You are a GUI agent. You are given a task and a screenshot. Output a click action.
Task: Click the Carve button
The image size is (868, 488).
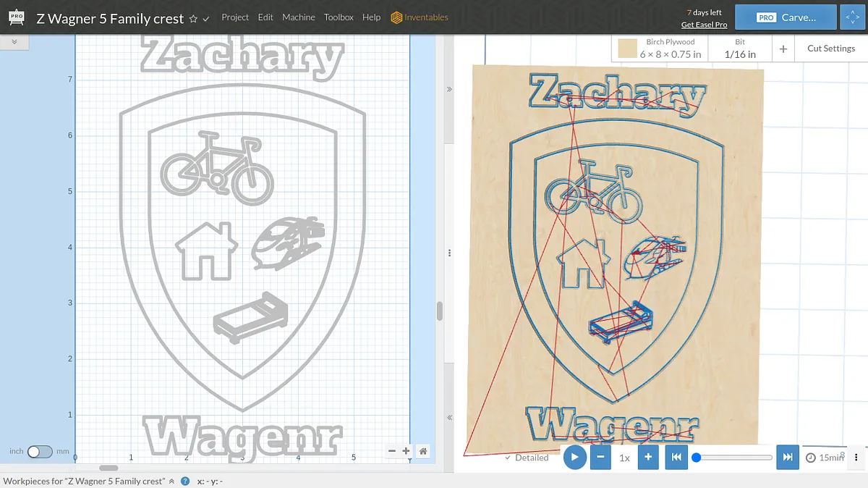click(786, 17)
